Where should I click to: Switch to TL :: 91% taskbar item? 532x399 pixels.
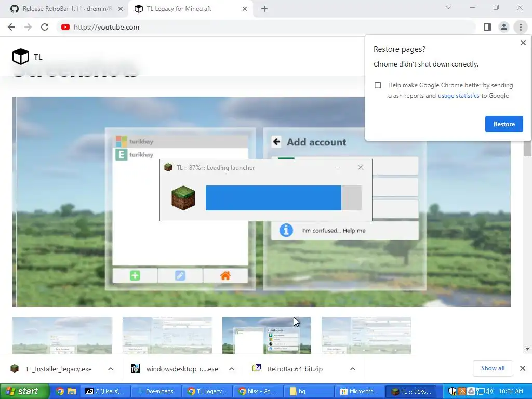411,391
